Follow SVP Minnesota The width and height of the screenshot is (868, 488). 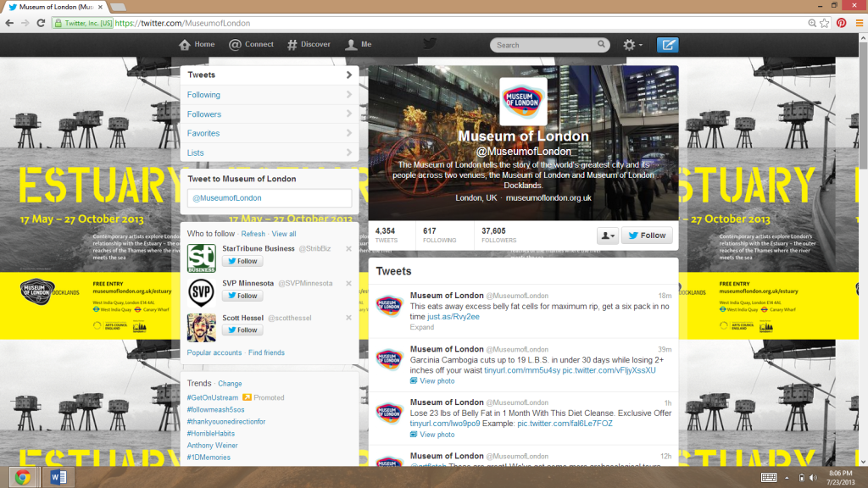[x=242, y=296]
